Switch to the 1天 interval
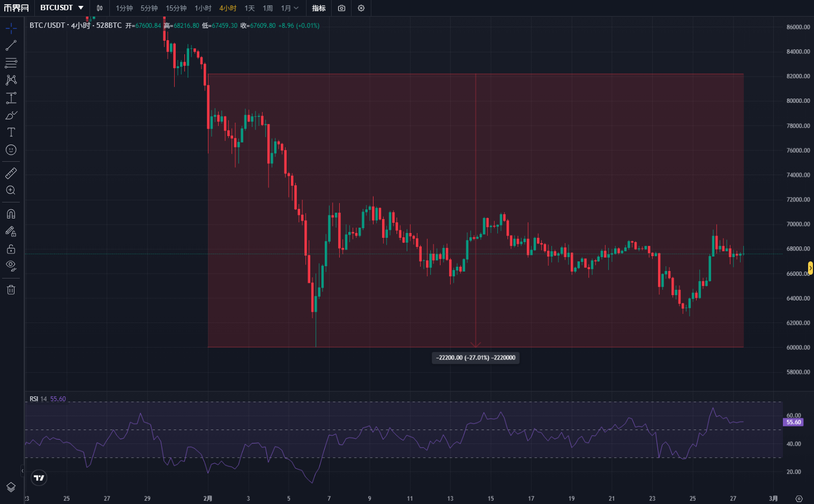The image size is (814, 504). click(x=250, y=8)
